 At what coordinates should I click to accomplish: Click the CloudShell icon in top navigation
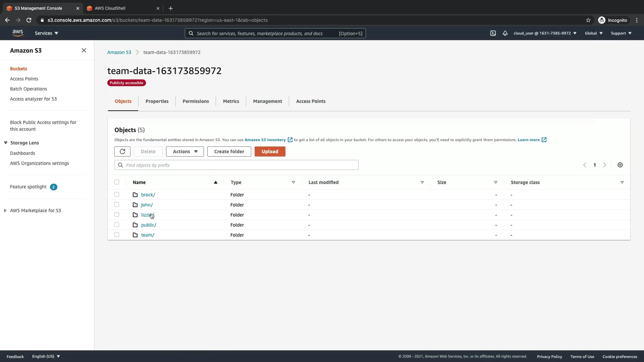[493, 33]
